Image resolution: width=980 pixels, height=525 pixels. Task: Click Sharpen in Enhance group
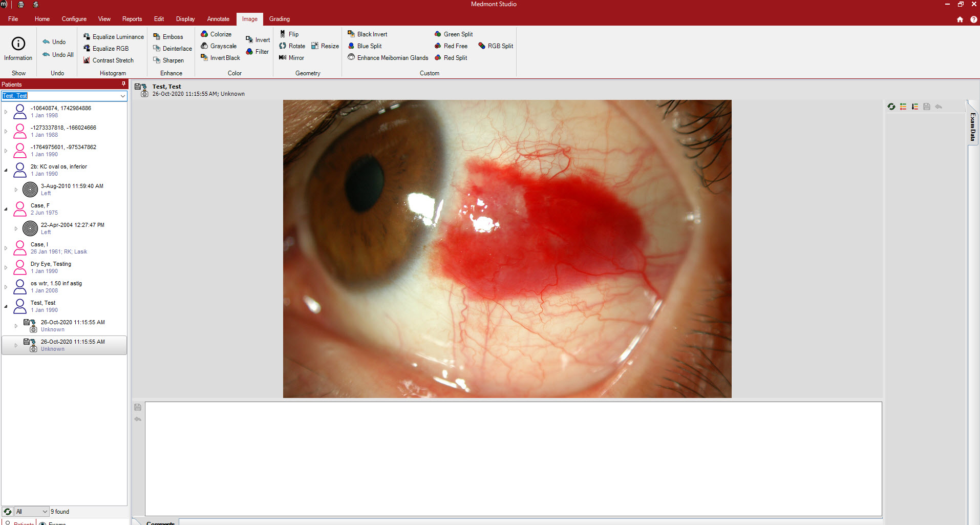click(168, 60)
